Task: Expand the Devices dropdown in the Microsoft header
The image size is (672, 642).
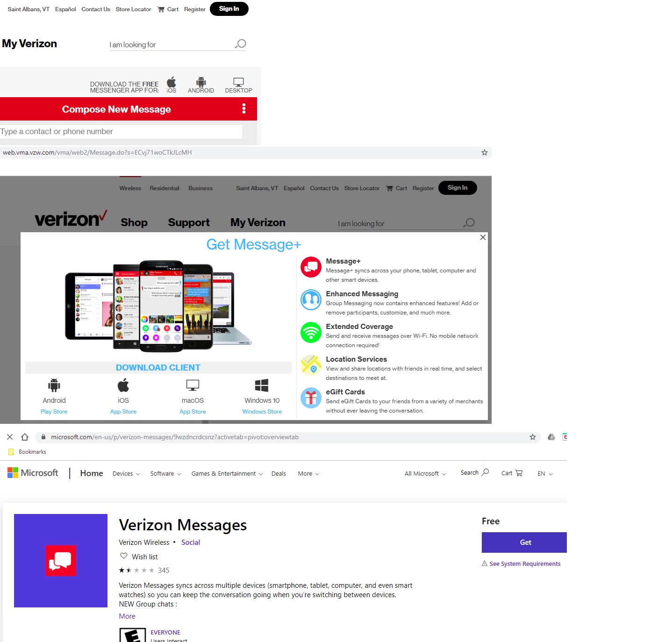Action: (125, 473)
